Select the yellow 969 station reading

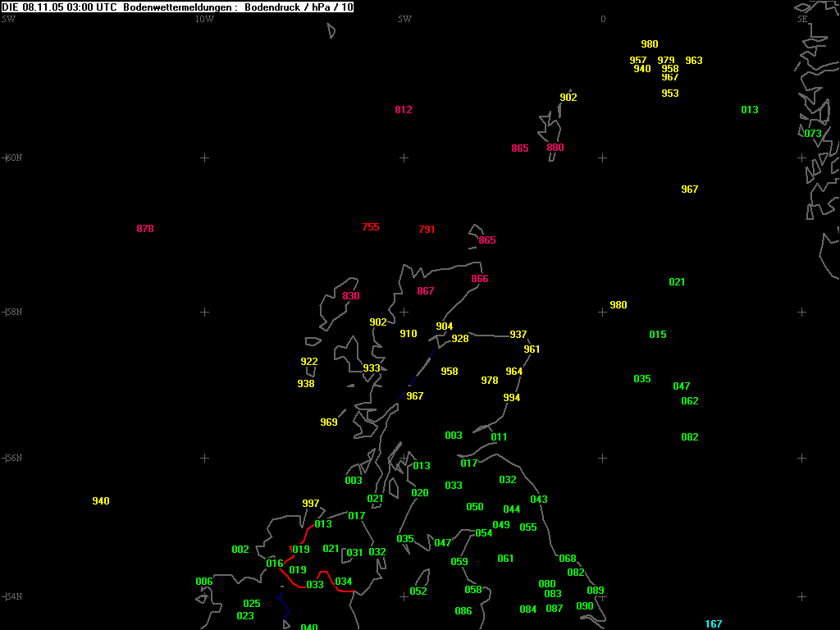(x=329, y=422)
